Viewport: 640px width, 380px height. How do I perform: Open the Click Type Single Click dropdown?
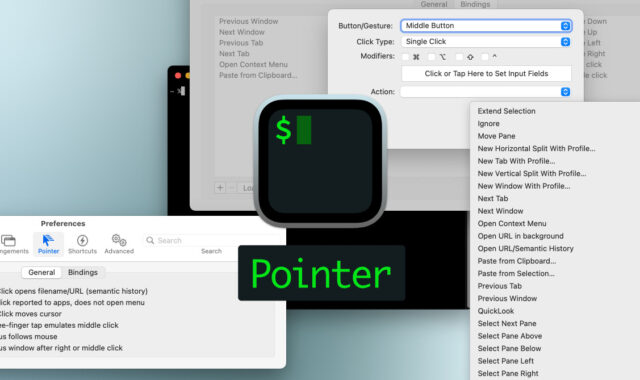pos(486,42)
